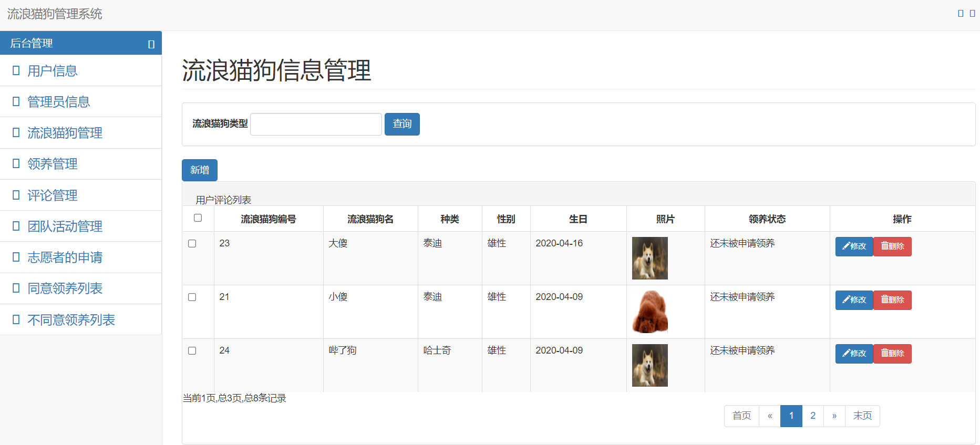Open 管理员信息 menu item
The width and height of the screenshot is (980, 445).
[81, 101]
